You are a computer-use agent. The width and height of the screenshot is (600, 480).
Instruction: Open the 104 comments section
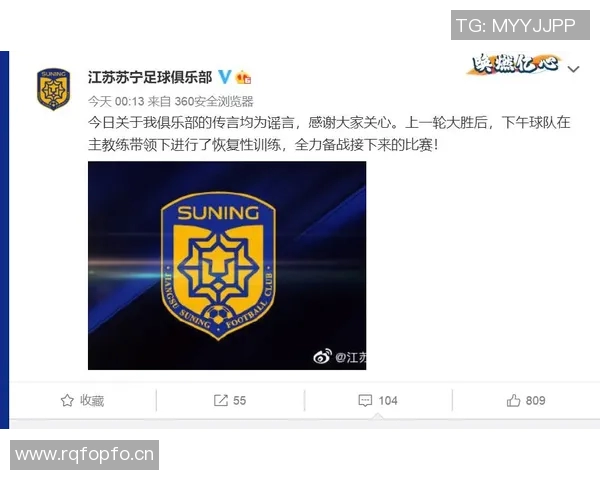388,400
